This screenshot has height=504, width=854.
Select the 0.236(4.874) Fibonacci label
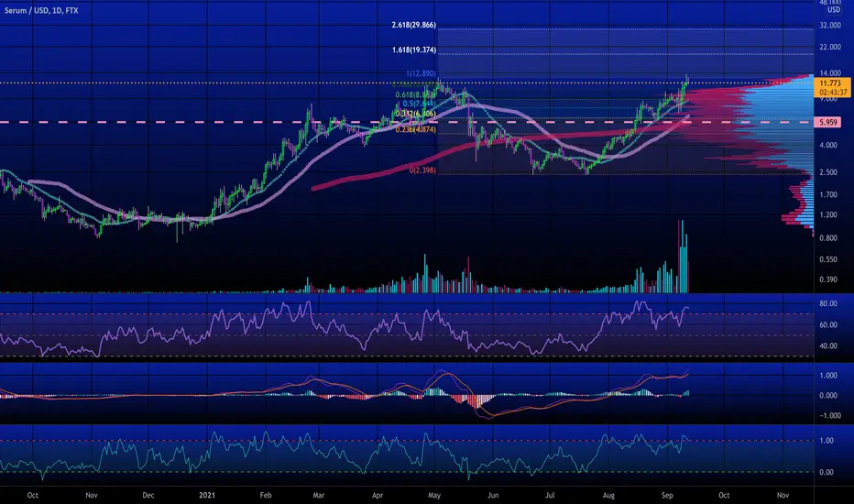[x=416, y=130]
